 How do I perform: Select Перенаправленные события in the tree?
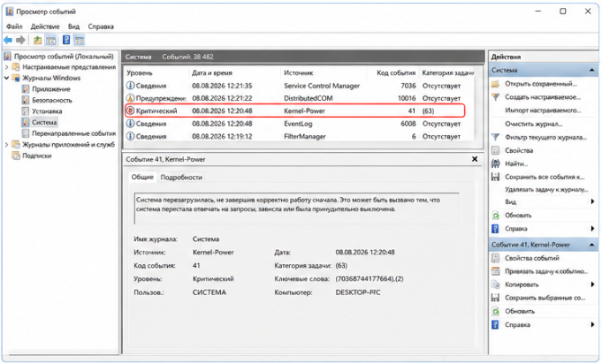pyautogui.click(x=73, y=133)
